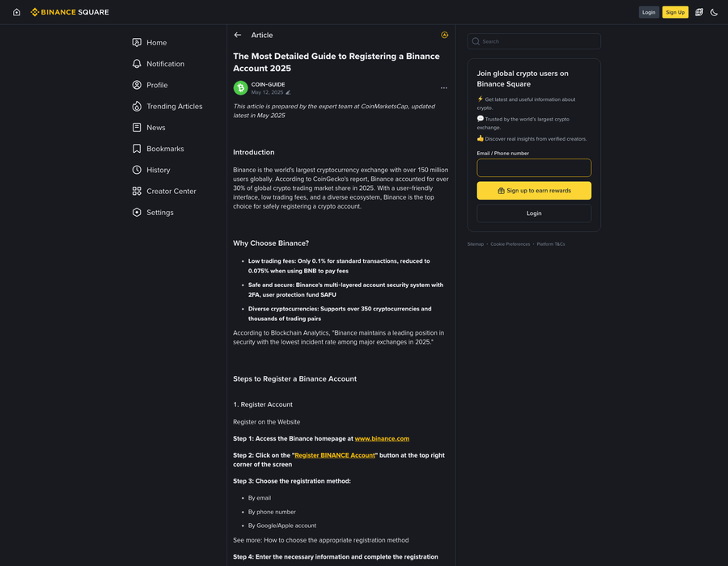Open Notification from the sidebar

(x=165, y=64)
